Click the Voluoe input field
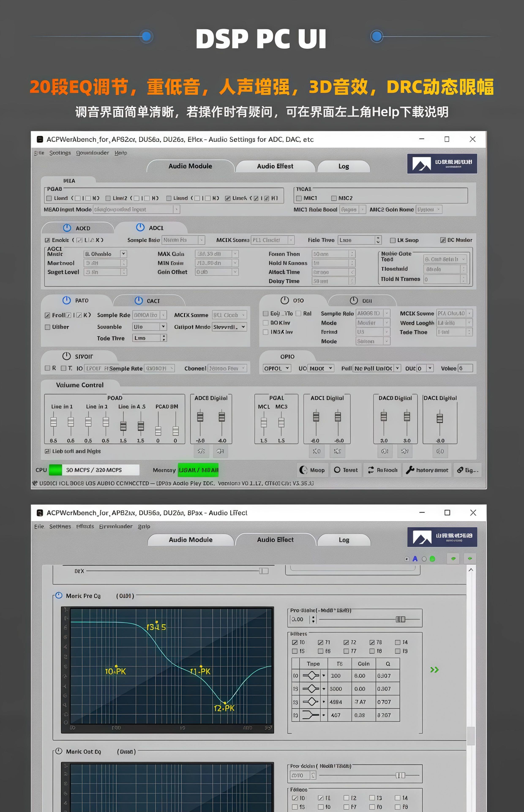Image resolution: width=524 pixels, height=812 pixels. [x=465, y=368]
